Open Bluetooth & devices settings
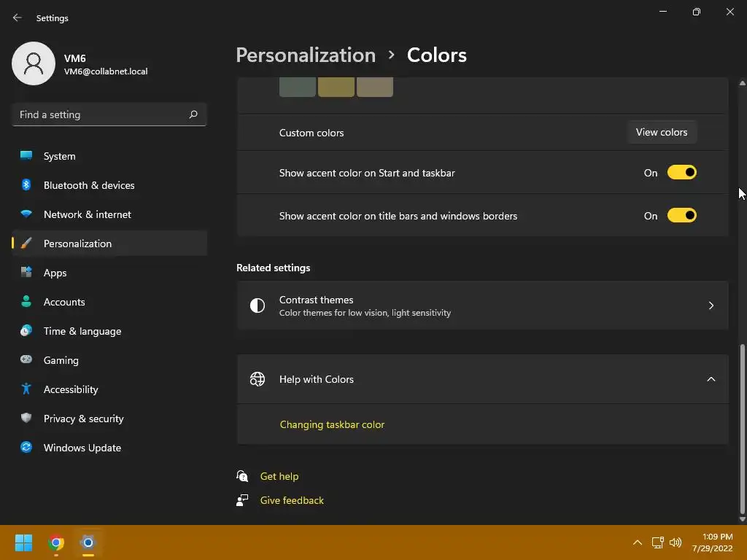 (89, 185)
